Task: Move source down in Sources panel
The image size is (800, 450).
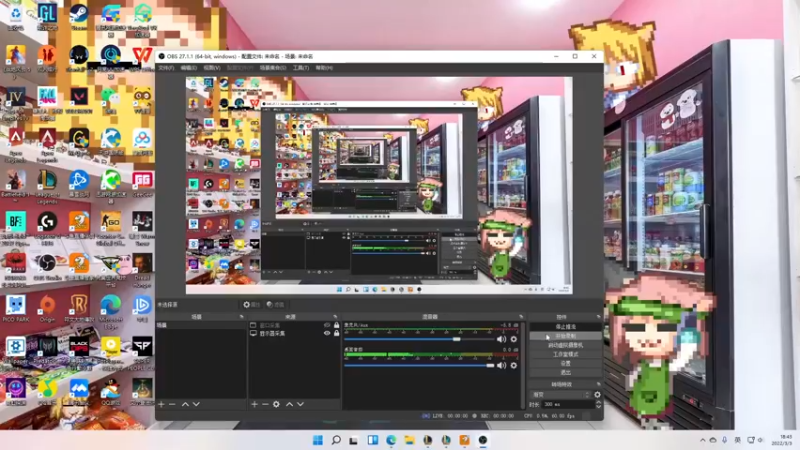Action: pyautogui.click(x=300, y=404)
